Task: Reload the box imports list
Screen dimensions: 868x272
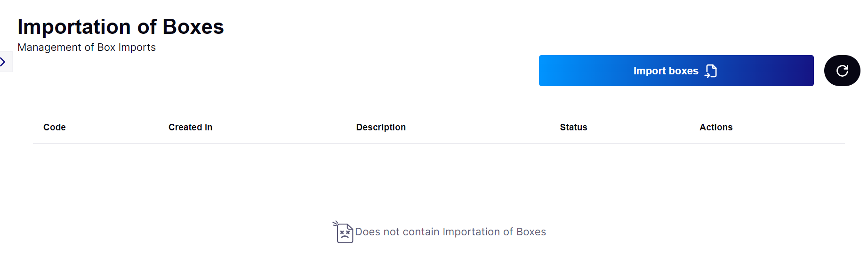Action: (x=842, y=71)
